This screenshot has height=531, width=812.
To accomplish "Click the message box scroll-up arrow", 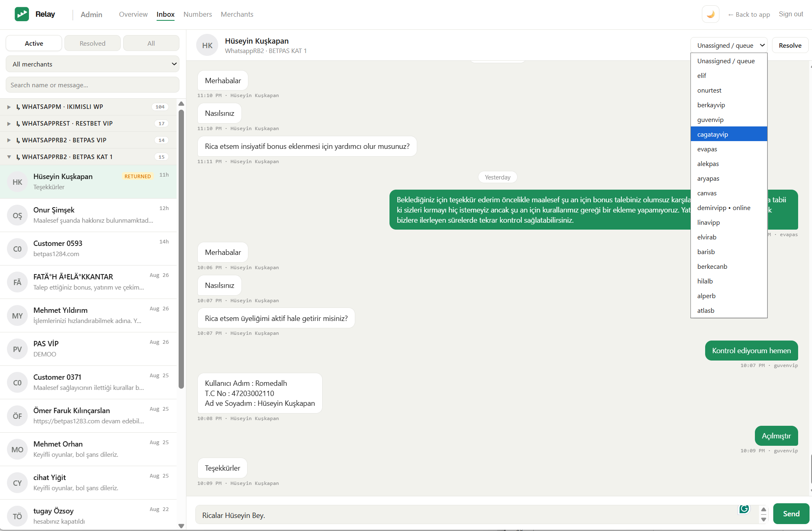I will (x=763, y=509).
